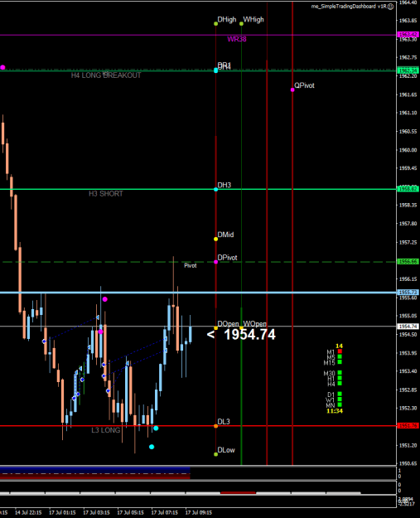Select the H4 LONG BREAKOUT label
420x518 pixels.
[106, 75]
